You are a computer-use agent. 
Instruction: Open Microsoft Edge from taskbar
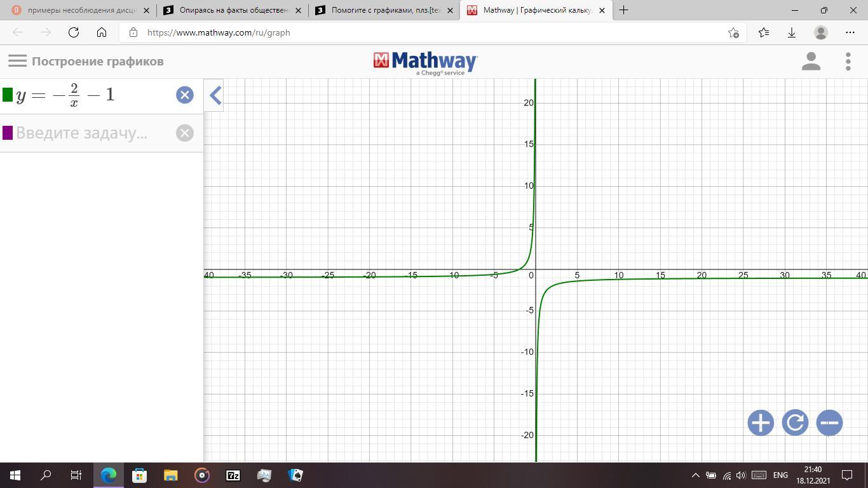pos(109,475)
